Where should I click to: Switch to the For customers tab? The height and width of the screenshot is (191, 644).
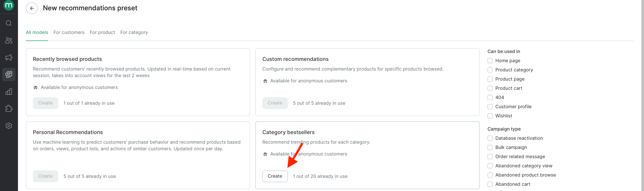[x=69, y=32]
